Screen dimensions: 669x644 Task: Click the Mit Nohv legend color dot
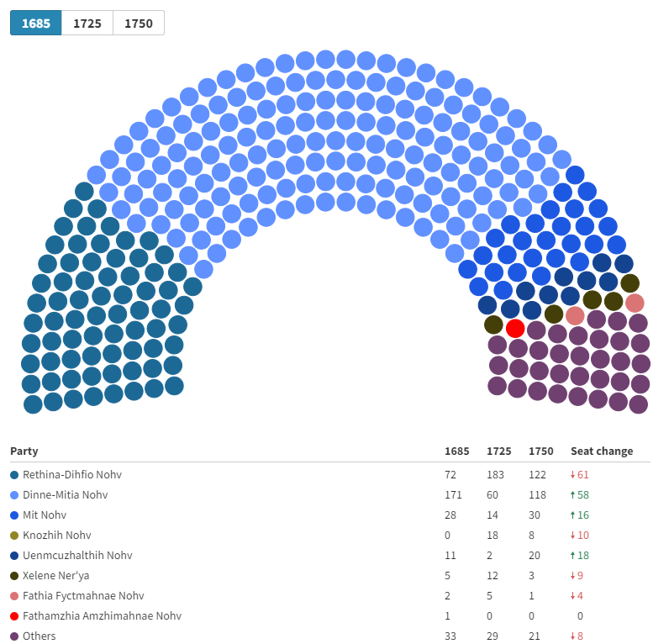pyautogui.click(x=14, y=515)
